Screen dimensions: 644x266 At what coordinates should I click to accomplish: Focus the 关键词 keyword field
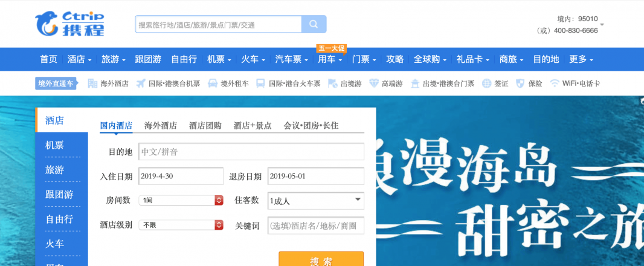coord(316,225)
